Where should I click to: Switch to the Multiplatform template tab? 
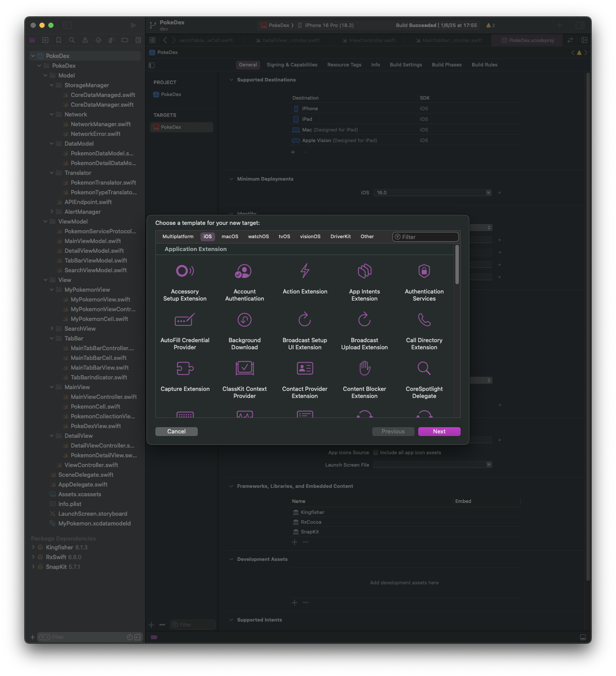[178, 236]
